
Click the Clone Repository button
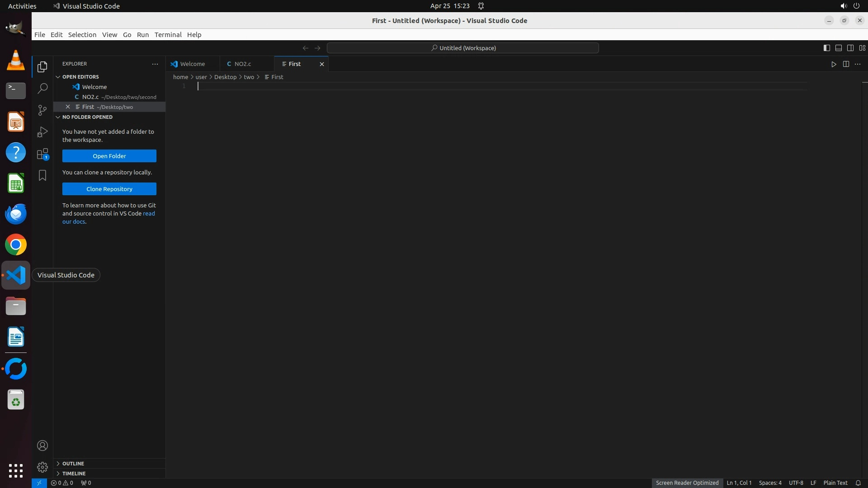(109, 189)
